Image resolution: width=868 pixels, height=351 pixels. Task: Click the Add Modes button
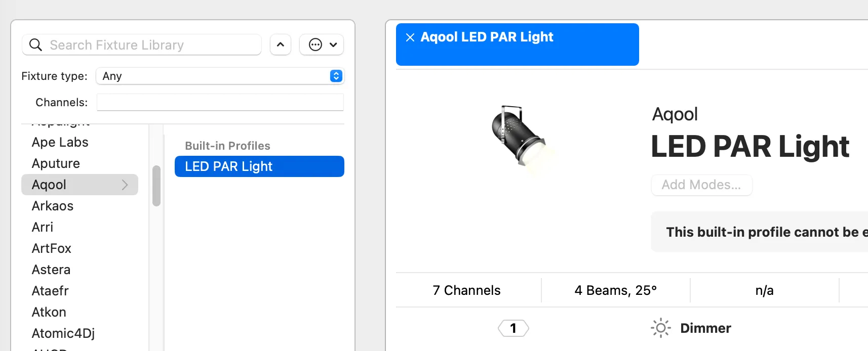pyautogui.click(x=701, y=185)
